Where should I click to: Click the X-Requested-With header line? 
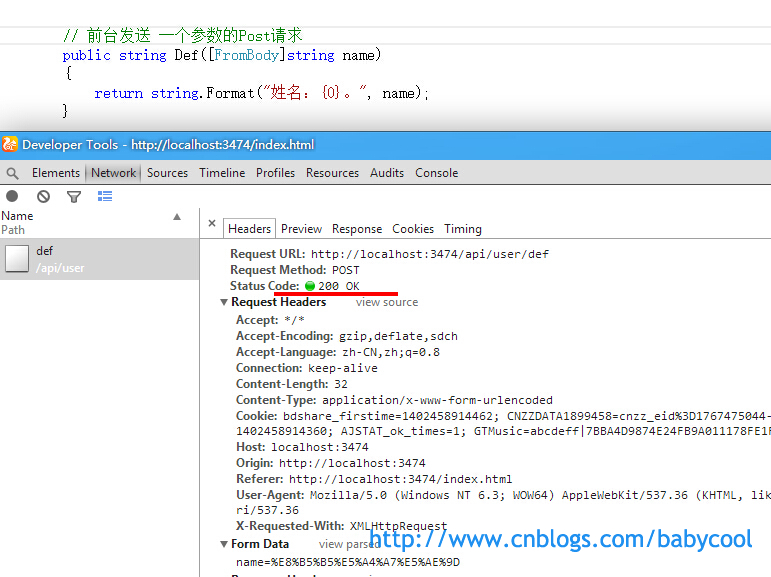[341, 526]
